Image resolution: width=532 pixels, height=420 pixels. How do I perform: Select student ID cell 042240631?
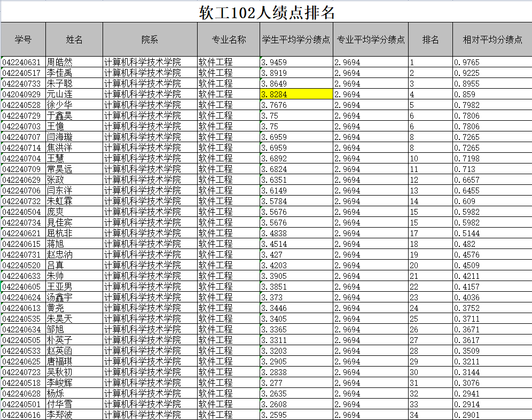(x=23, y=62)
